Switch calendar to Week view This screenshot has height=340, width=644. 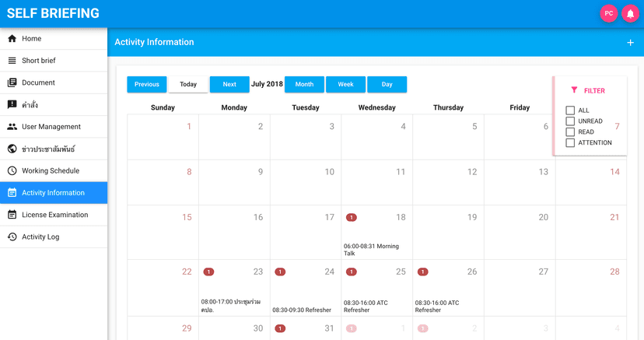(345, 84)
